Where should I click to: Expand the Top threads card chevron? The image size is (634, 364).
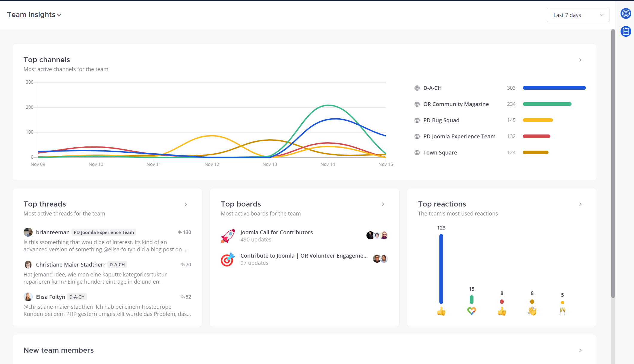[x=186, y=204]
